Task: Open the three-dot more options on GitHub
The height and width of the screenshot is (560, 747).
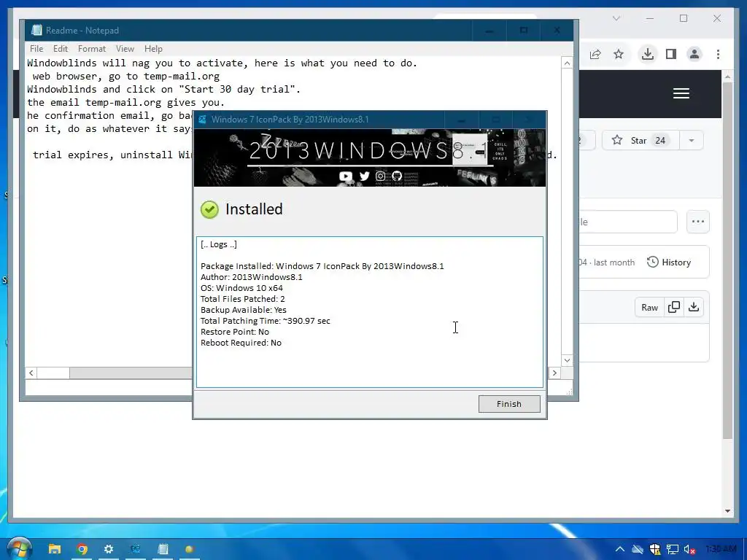Action: pos(698,222)
